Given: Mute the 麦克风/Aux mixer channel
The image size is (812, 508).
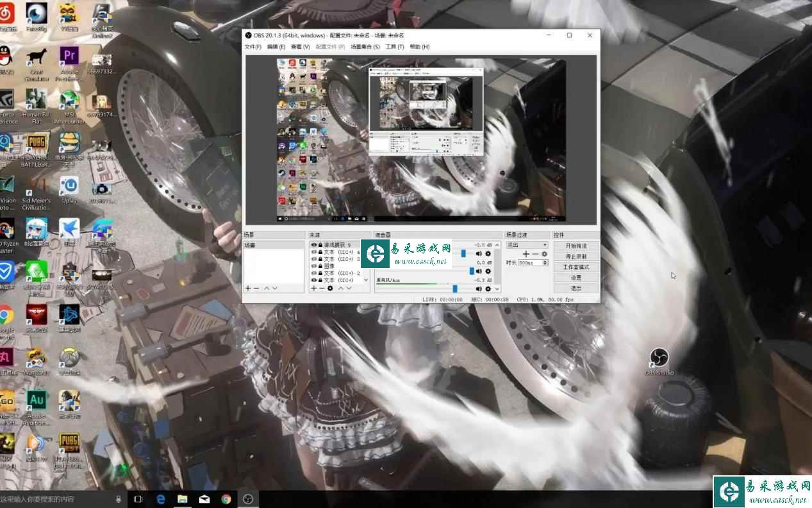Looking at the screenshot, I should [x=479, y=289].
